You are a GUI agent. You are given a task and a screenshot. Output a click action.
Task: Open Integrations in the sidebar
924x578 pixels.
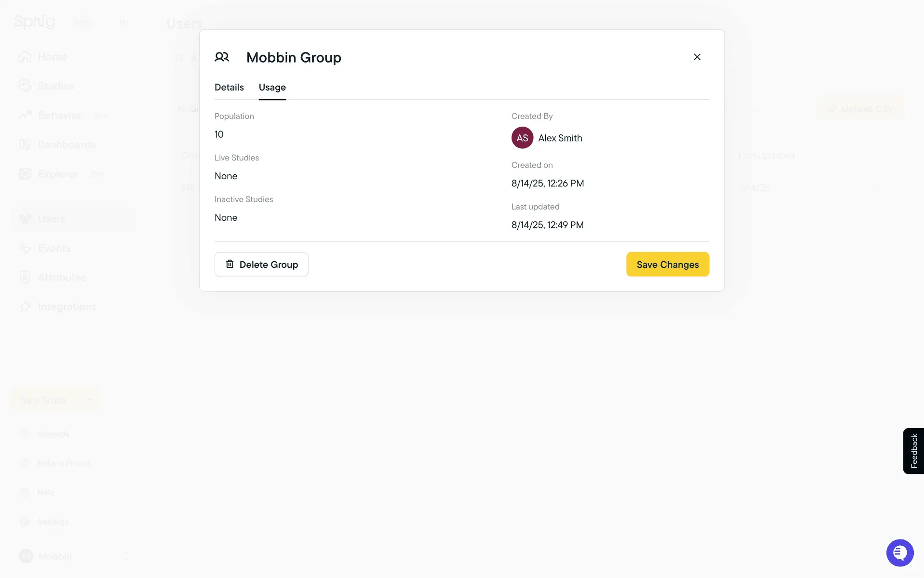pyautogui.click(x=67, y=307)
